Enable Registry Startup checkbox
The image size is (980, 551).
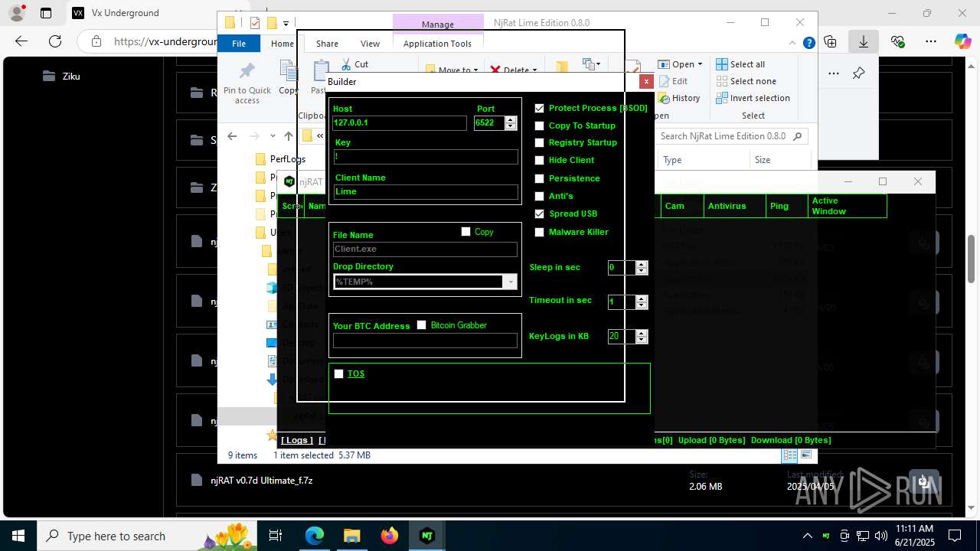(540, 142)
